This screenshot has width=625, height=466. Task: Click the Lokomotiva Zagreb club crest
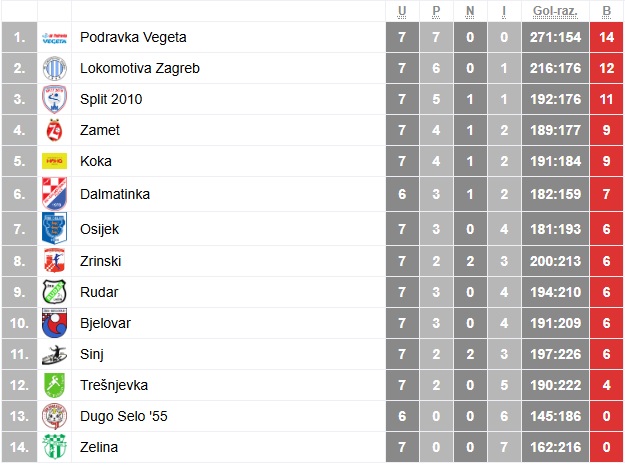pos(54,68)
